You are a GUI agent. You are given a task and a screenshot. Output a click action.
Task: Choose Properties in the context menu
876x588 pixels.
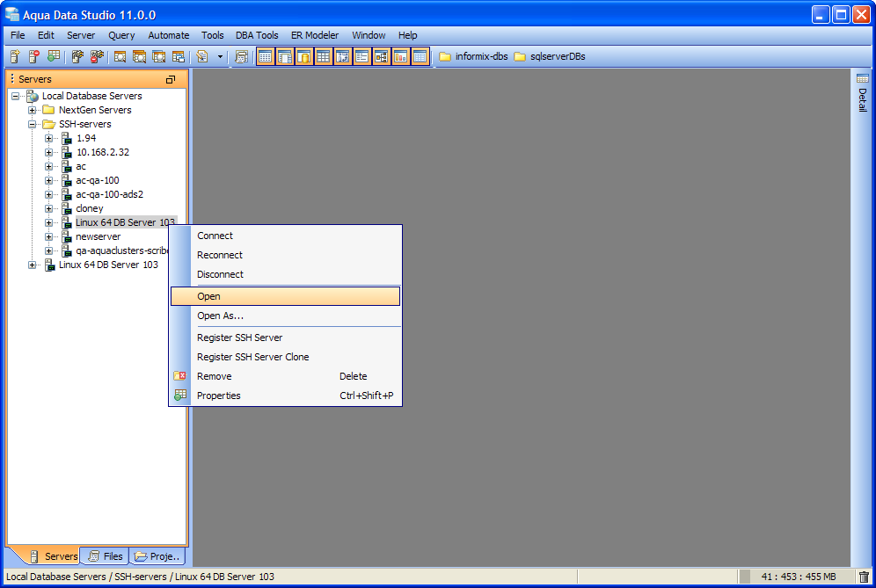[x=286, y=396]
